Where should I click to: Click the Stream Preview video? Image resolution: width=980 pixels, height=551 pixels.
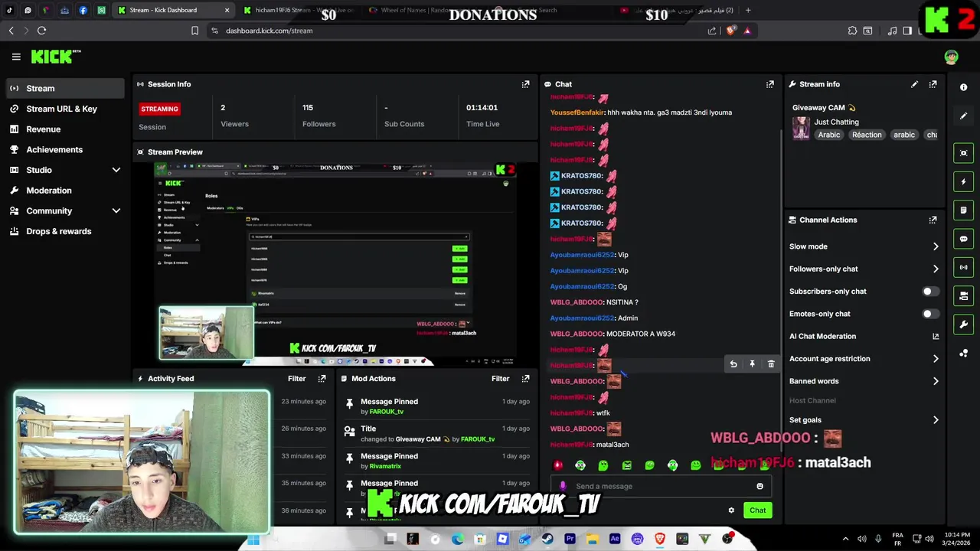[335, 262]
